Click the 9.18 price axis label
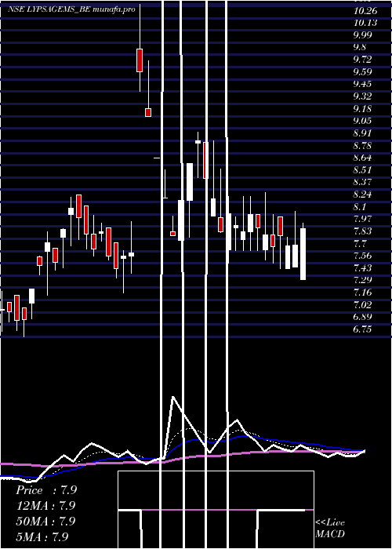392x549 pixels. point(362,108)
